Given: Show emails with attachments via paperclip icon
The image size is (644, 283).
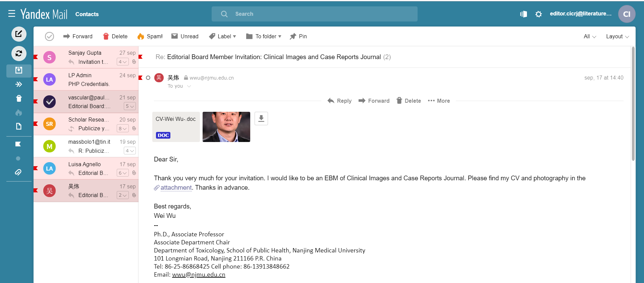Looking at the screenshot, I should (x=18, y=172).
